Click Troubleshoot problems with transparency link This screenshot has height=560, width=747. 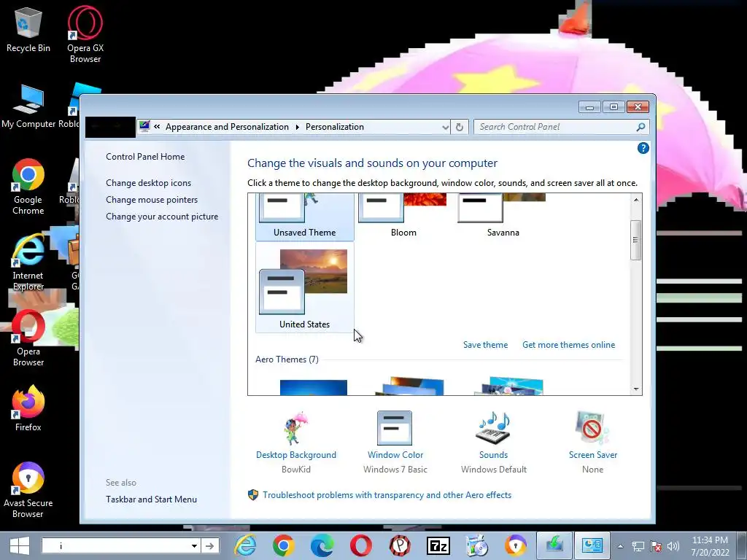pos(387,495)
